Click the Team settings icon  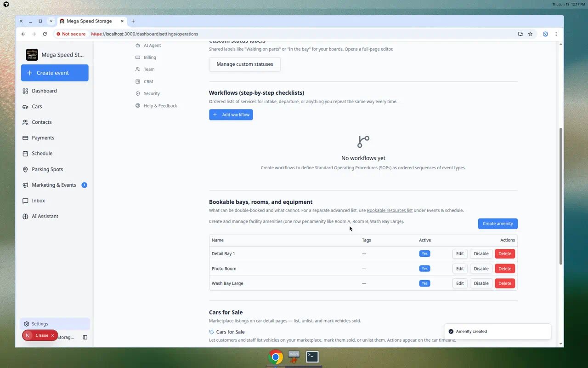tap(138, 69)
